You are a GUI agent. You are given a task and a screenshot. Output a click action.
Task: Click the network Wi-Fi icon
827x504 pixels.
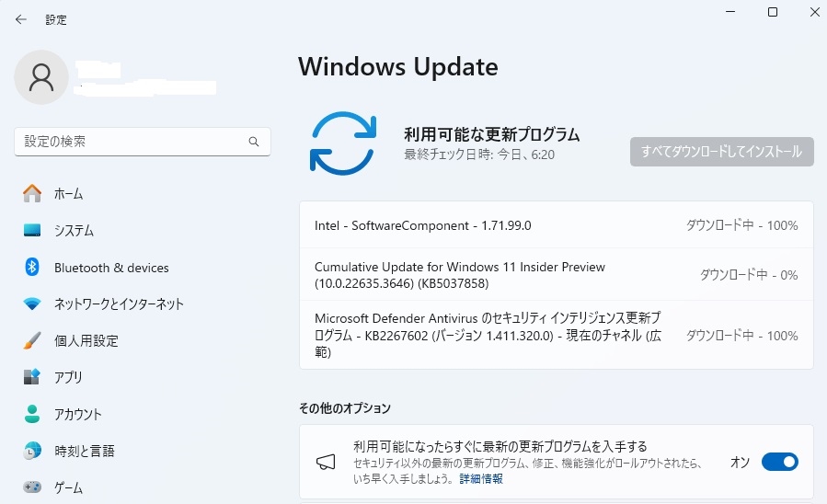pyautogui.click(x=32, y=304)
